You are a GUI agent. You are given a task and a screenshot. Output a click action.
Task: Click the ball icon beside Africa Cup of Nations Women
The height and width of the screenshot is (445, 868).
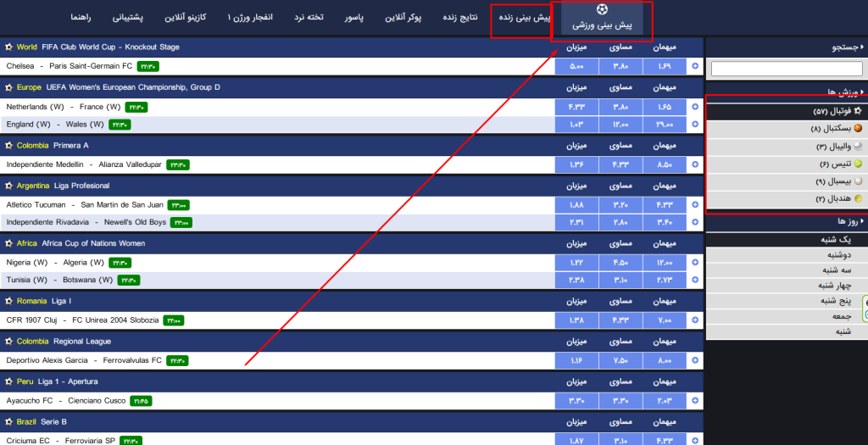point(8,243)
